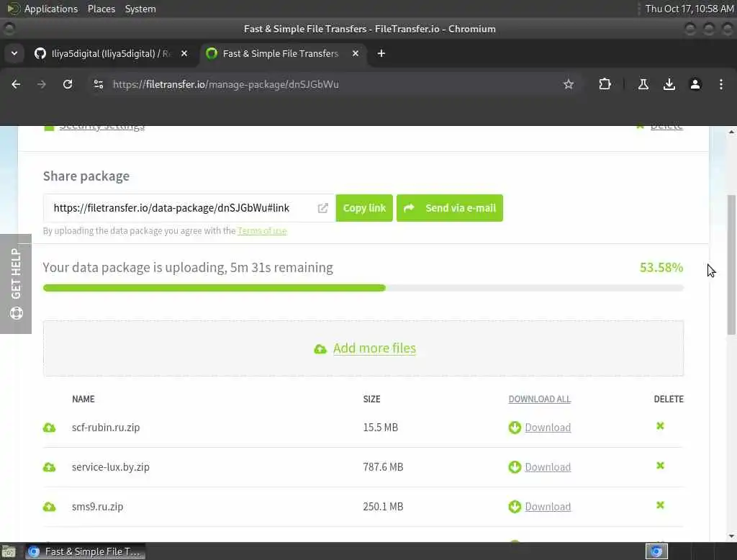Open Chrome Labs flask icon

(x=643, y=84)
